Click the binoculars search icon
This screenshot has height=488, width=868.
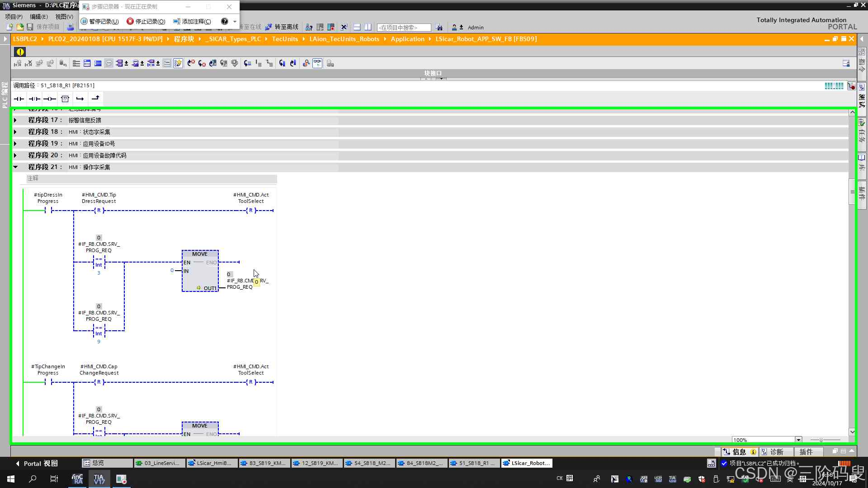(x=439, y=28)
